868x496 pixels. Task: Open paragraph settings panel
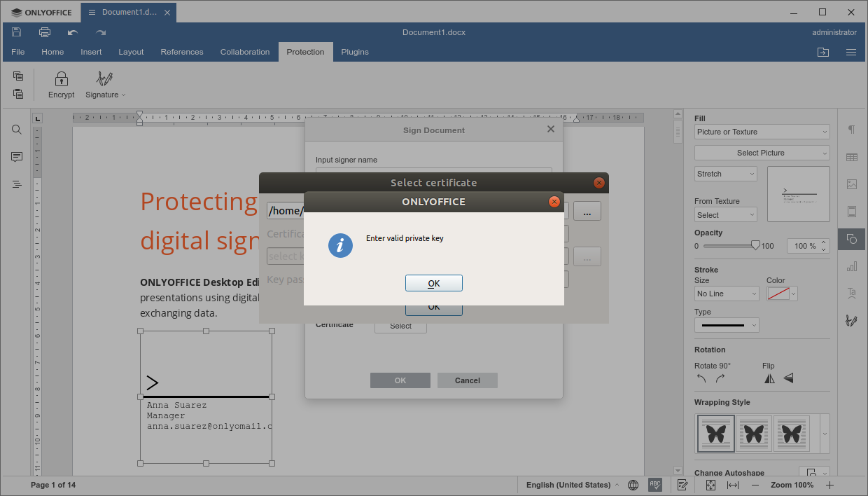851,130
